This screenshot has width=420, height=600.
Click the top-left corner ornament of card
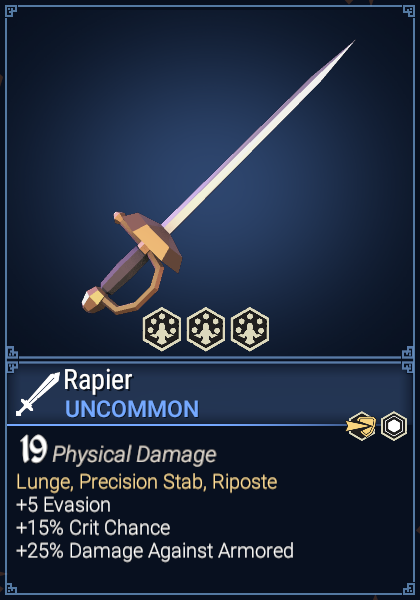11,11
